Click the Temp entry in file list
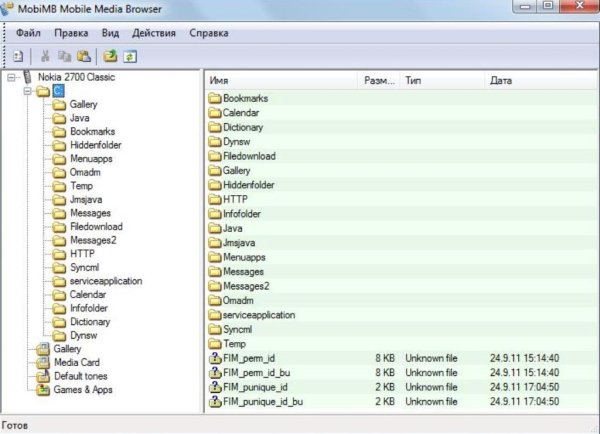Screen dimensions: 600x434 (x=235, y=344)
